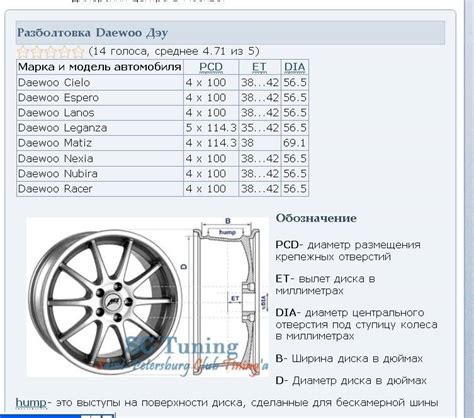Give a two-star rating
474x418 pixels.
37,52
